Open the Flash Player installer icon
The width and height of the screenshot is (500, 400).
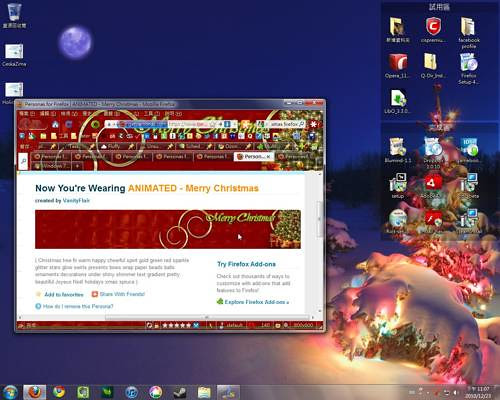point(433,221)
